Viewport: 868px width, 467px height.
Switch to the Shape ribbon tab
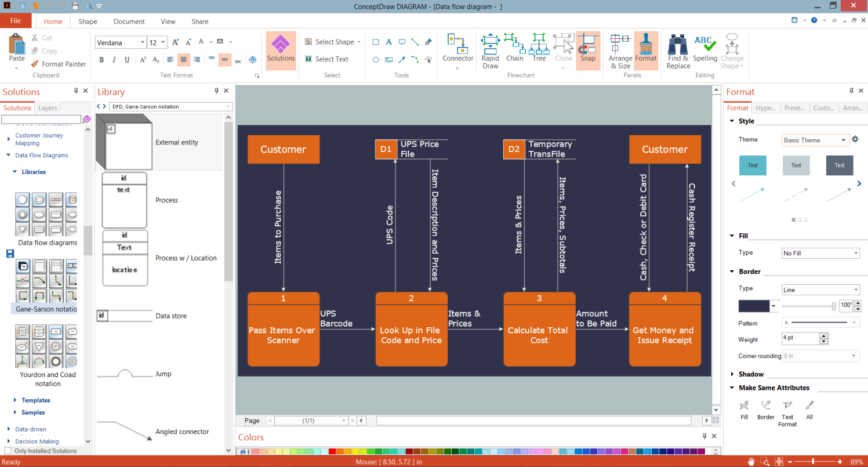(x=88, y=21)
